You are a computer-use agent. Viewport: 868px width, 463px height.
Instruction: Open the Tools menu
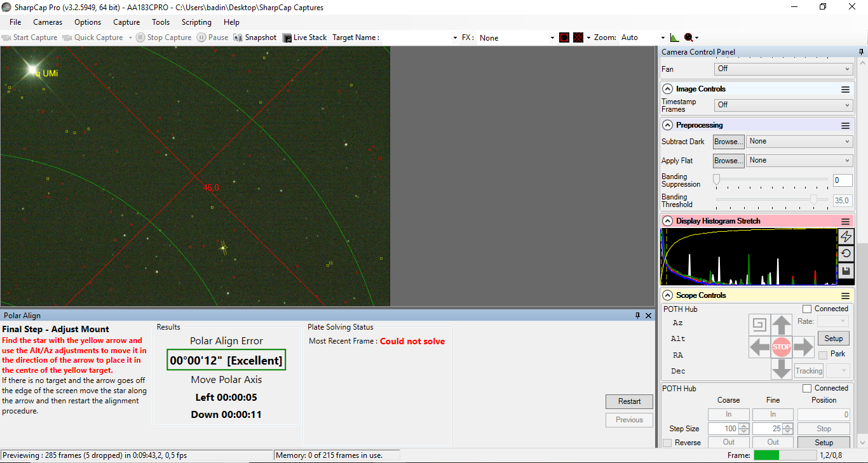[161, 22]
